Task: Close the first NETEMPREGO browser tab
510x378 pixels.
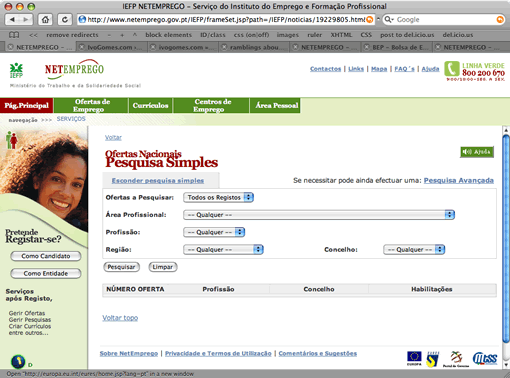Action: coord(11,47)
